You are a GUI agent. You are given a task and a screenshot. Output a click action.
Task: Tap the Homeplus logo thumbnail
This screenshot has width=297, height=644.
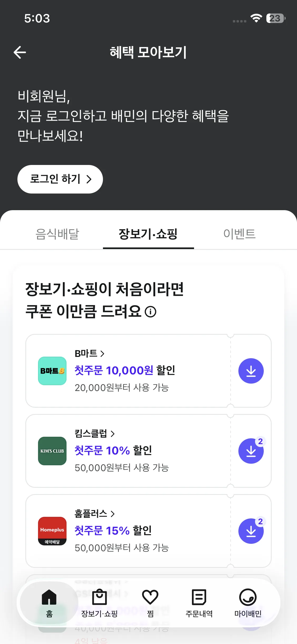coord(52,531)
